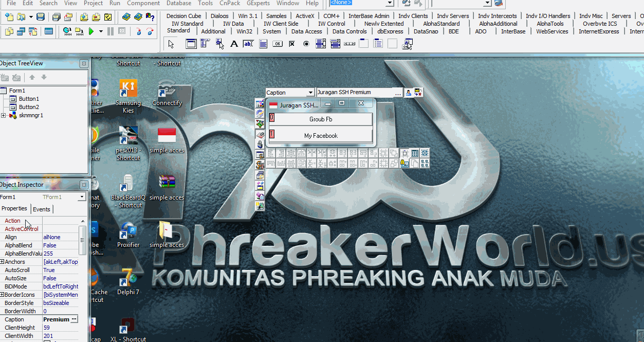Click the Save All toolbar icon
The width and height of the screenshot is (644, 342).
tap(57, 17)
